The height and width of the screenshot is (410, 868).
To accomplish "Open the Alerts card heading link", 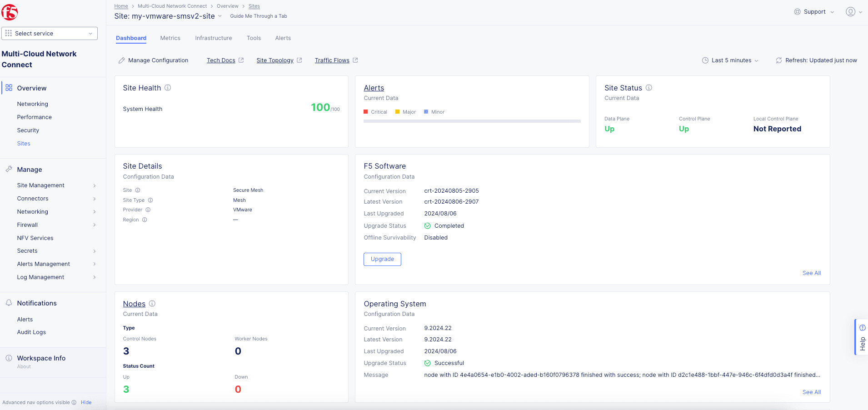I will point(374,88).
